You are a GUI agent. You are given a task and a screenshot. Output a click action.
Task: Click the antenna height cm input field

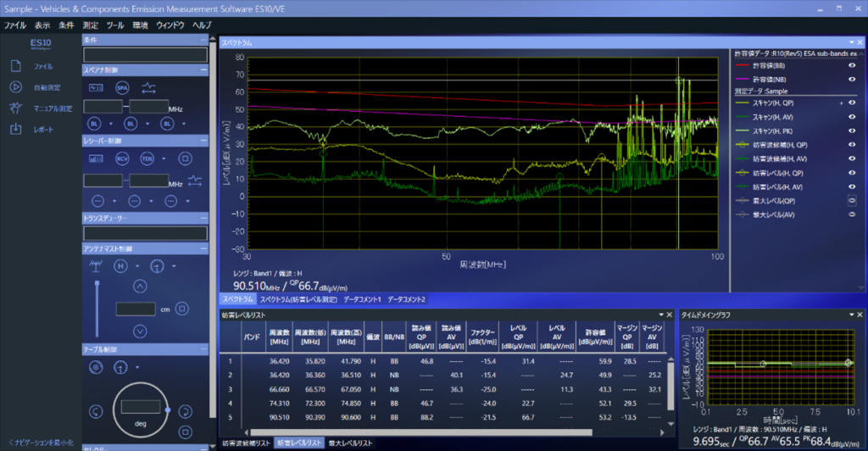pos(136,309)
